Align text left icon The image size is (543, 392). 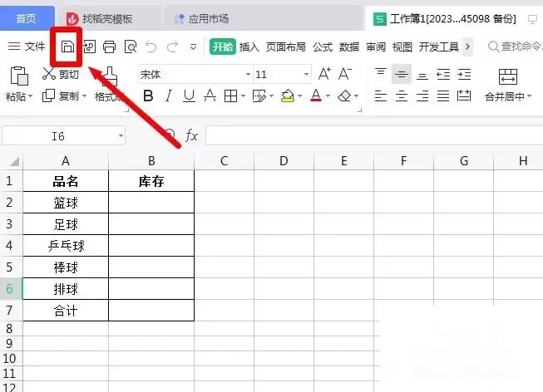pyautogui.click(x=381, y=96)
